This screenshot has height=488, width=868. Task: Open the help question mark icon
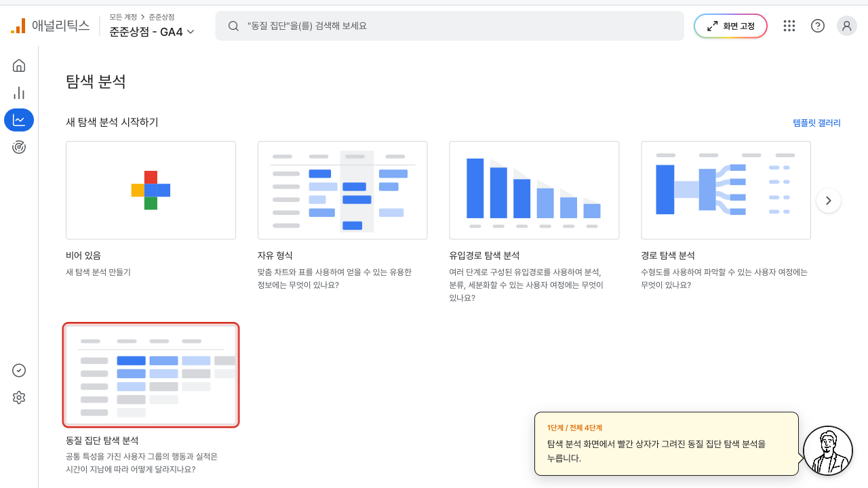point(818,26)
